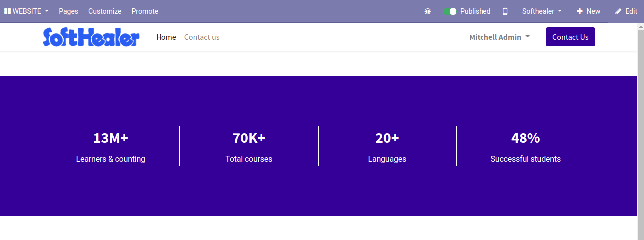Screen dimensions: 644x240
Task: Click the scrollbar up arrow
Action: (x=641, y=26)
